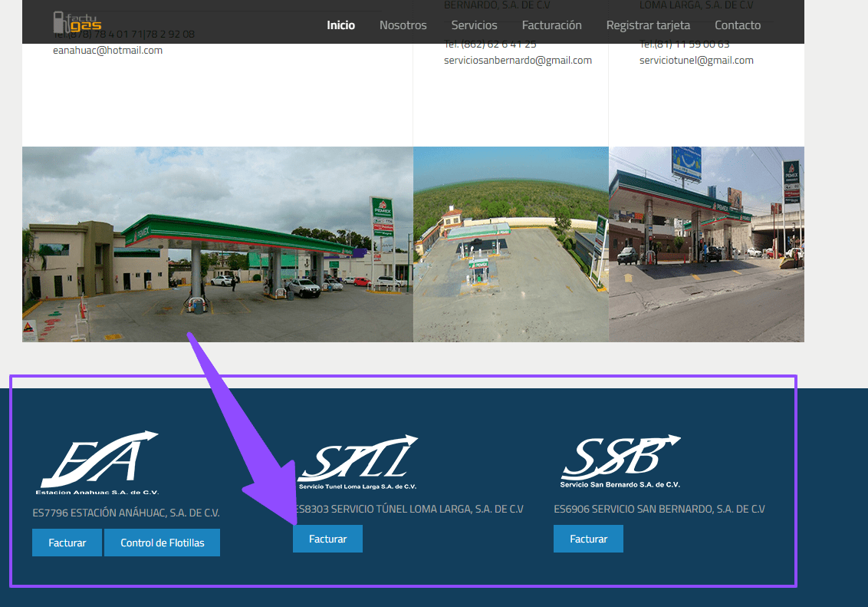Open the aerial San Bernardo station photo
Viewport: 868px width, 607px height.
click(x=511, y=244)
